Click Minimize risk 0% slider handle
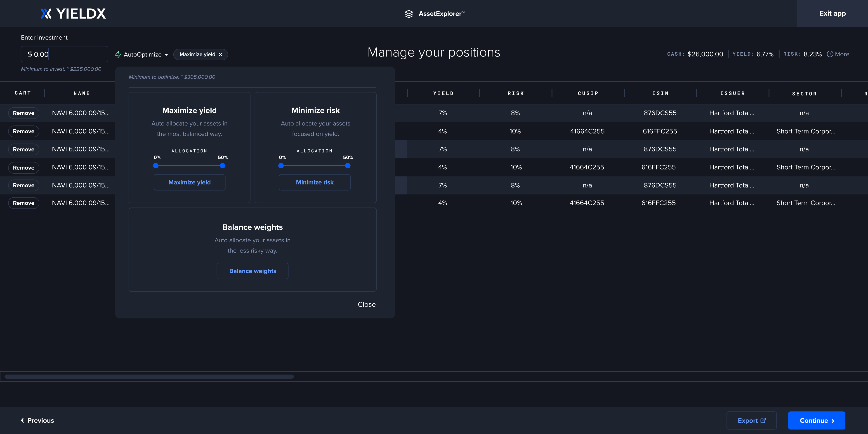The image size is (868, 434). [x=281, y=166]
